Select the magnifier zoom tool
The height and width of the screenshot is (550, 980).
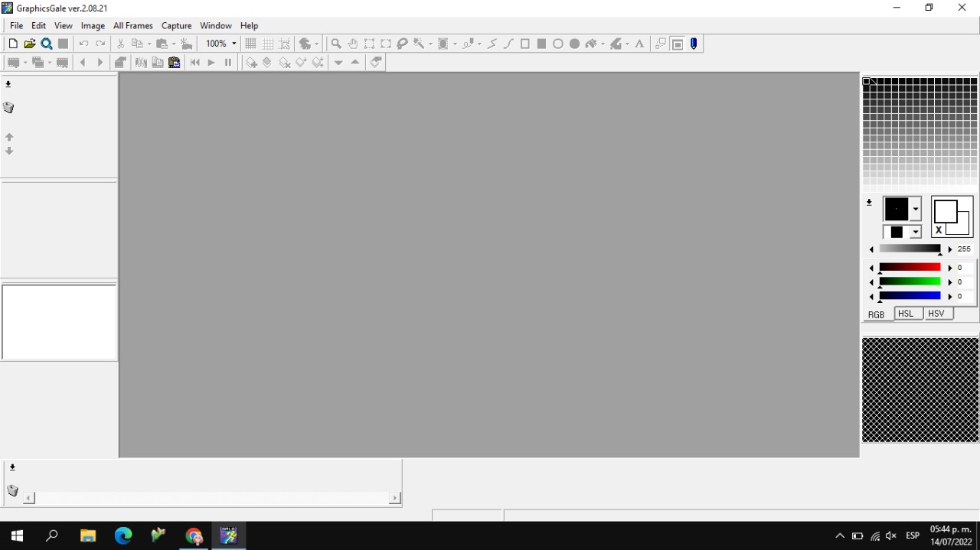[x=336, y=44]
